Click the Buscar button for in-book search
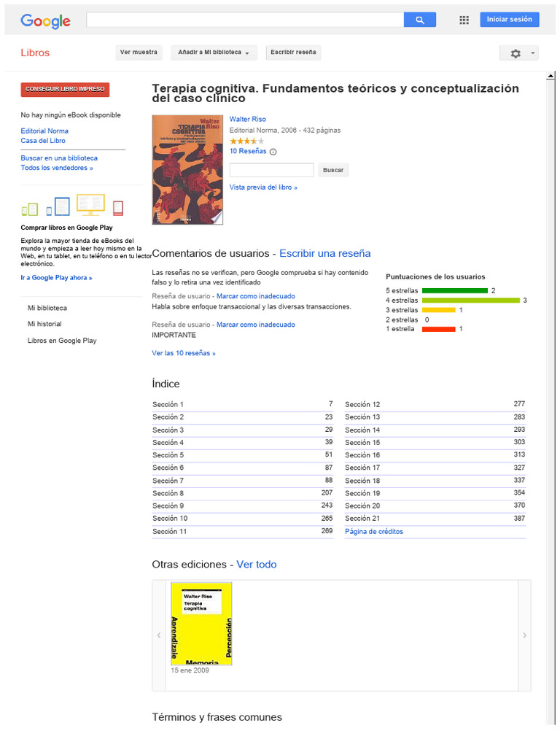This screenshot has height=747, width=560. pos(332,170)
